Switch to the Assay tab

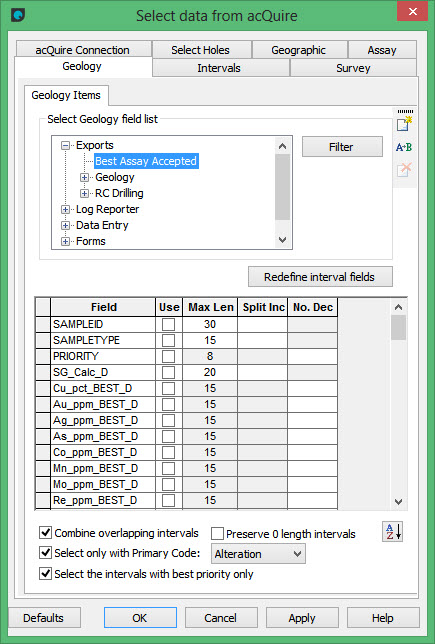(382, 50)
